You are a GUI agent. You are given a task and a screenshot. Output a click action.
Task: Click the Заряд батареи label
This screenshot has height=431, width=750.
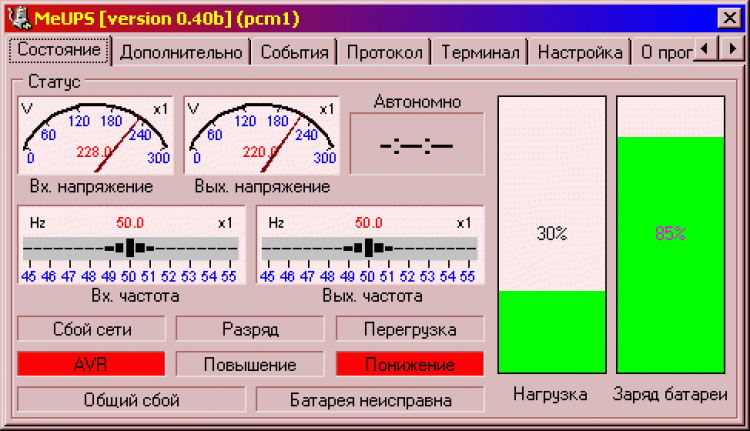670,395
